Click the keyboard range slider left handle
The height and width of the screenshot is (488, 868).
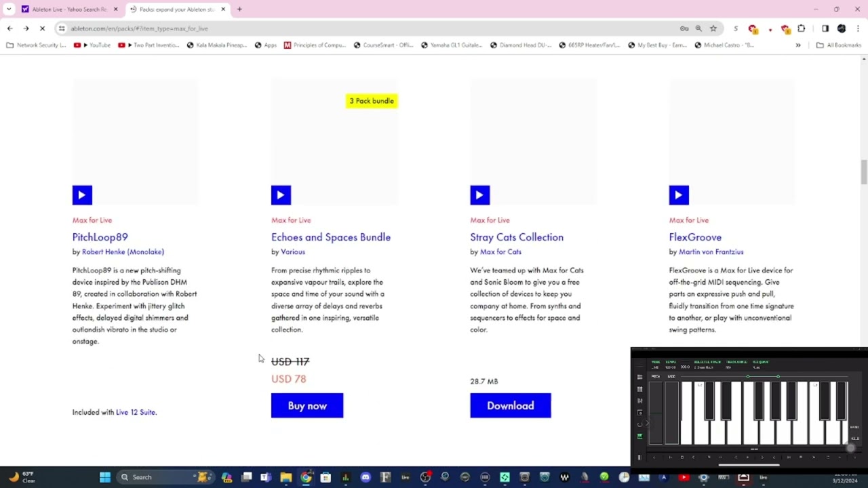[x=748, y=377]
